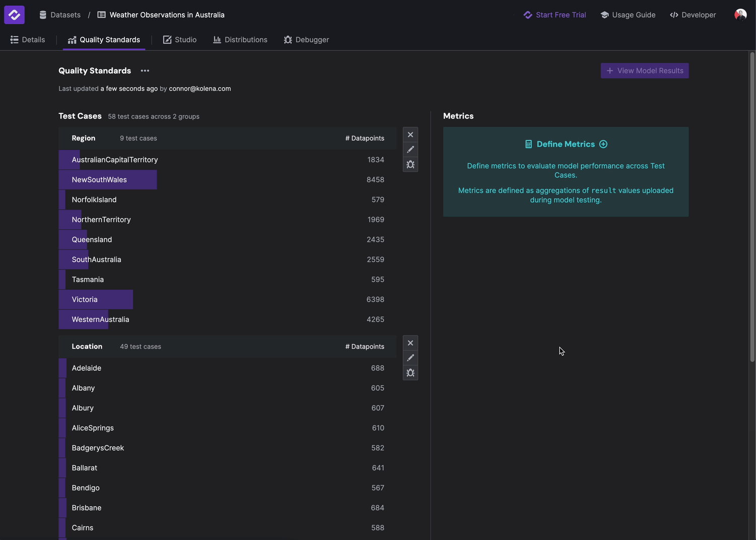756x540 pixels.
Task: Click the View Model Results button
Action: tap(645, 71)
